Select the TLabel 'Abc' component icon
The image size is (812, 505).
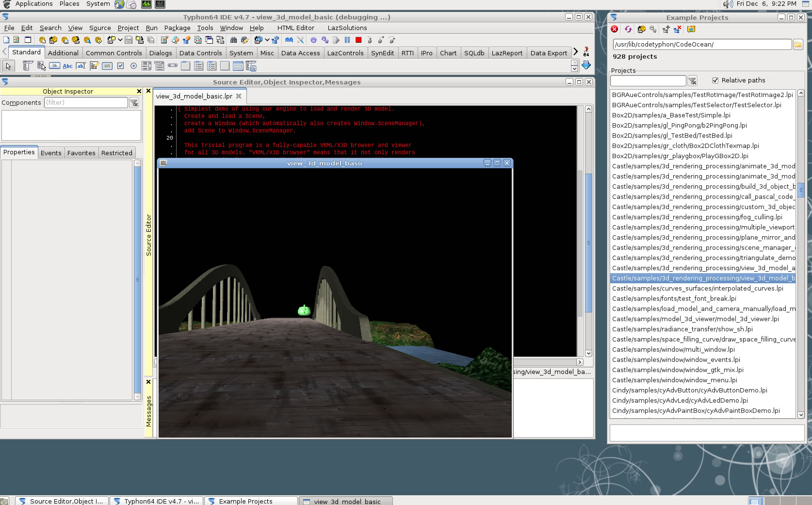coord(67,65)
